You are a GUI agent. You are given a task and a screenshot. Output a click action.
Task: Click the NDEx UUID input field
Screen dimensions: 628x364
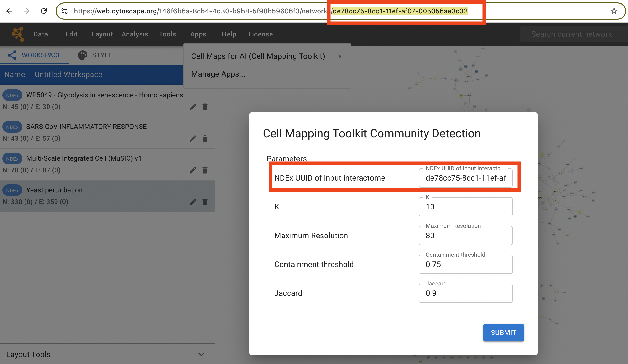tap(466, 178)
